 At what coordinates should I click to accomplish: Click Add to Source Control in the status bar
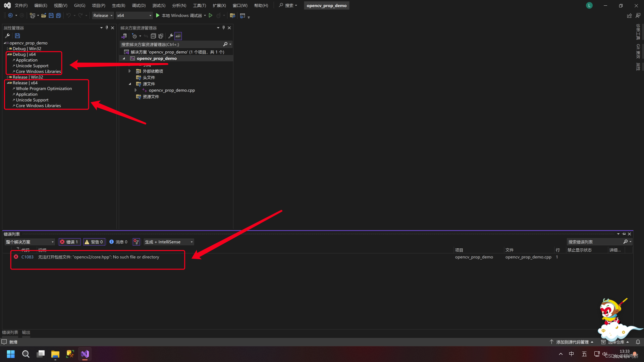point(572,342)
